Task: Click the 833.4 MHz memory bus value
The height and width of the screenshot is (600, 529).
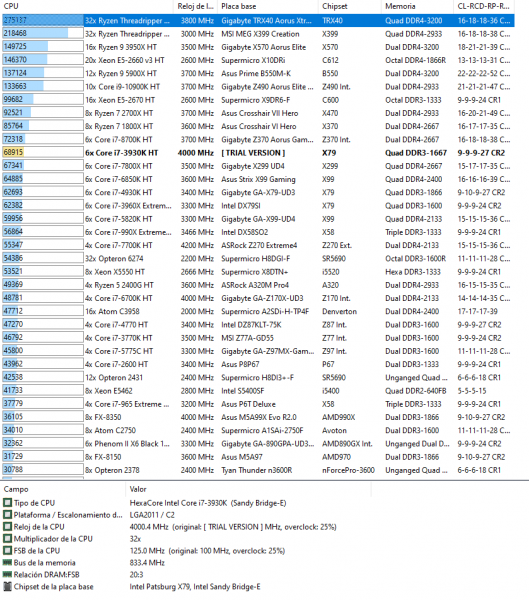Action: click(x=147, y=562)
